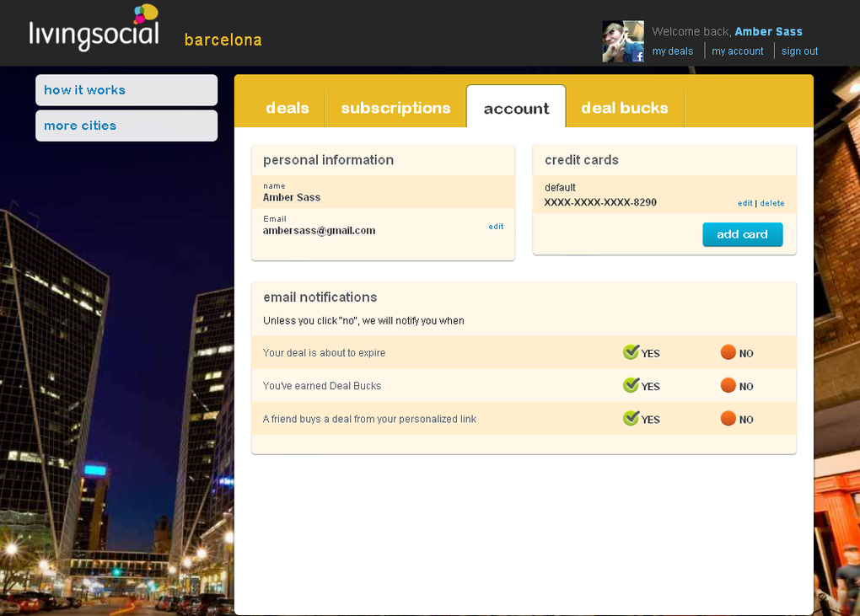860x616 pixels.
Task: Browse more cities
Action: tap(126, 126)
